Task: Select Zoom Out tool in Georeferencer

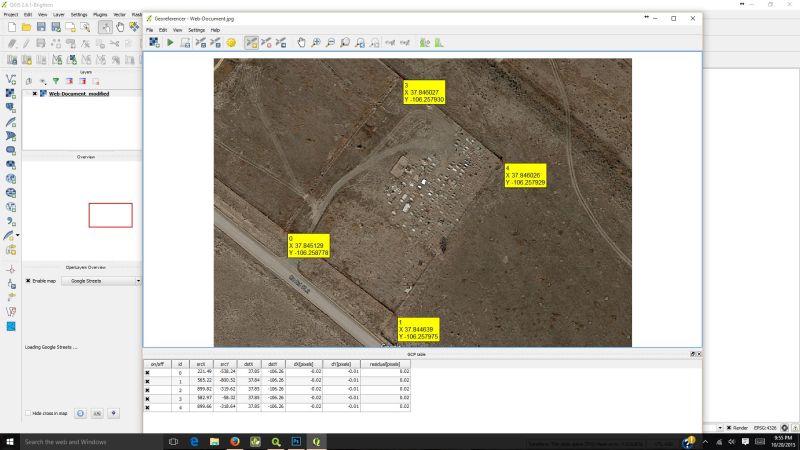Action: 331,43
